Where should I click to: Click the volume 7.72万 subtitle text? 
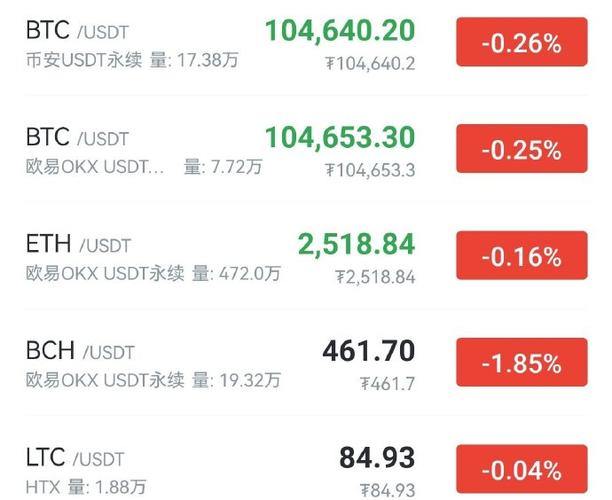click(222, 167)
